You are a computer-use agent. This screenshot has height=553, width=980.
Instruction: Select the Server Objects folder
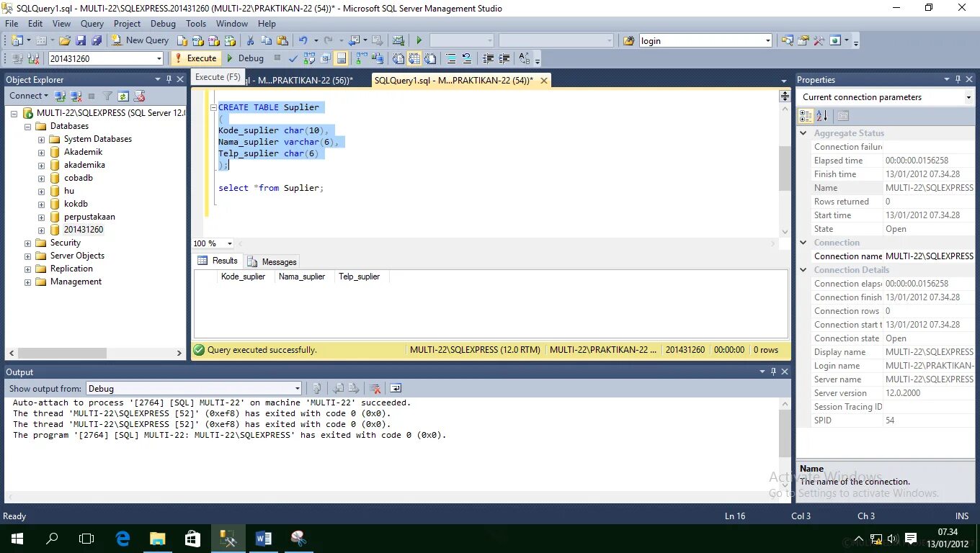77,256
